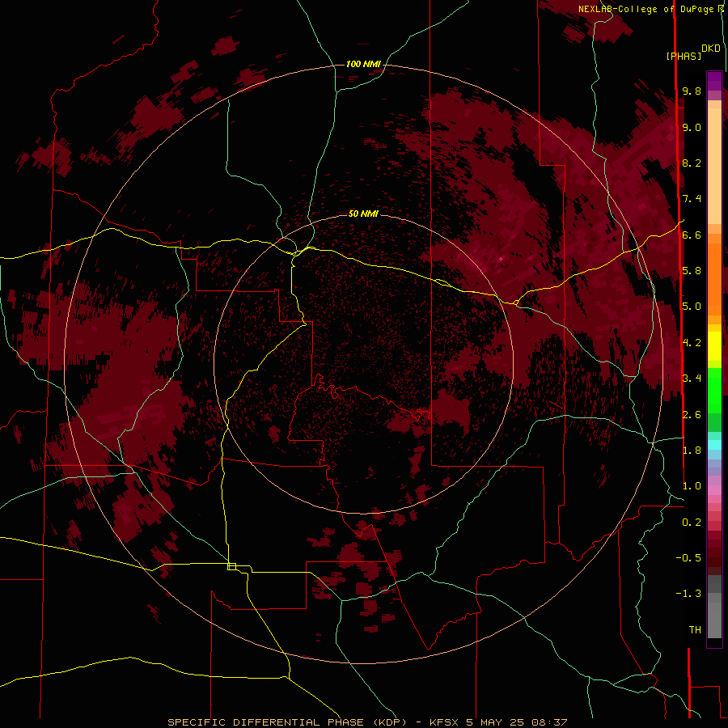Click the 7.4 legend value
This screenshot has width=728, height=728.
(x=692, y=199)
